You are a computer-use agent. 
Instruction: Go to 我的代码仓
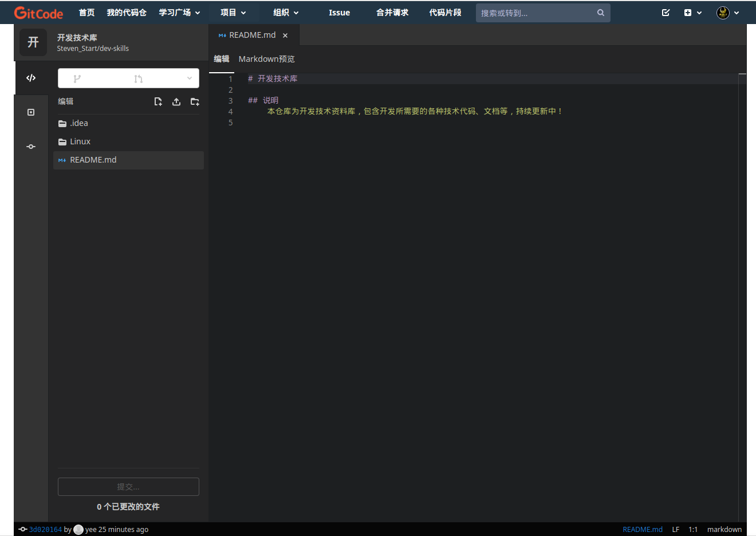pos(127,13)
